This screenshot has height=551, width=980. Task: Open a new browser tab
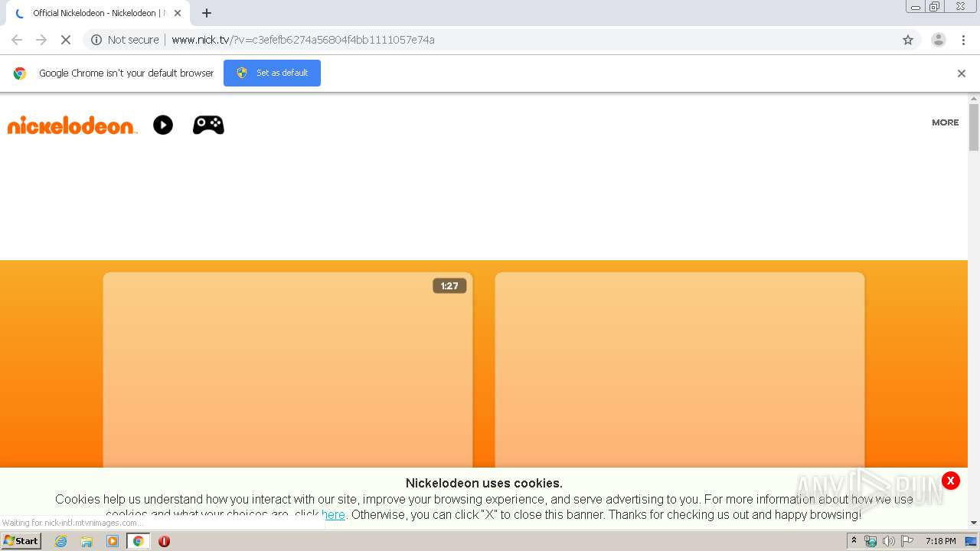207,13
